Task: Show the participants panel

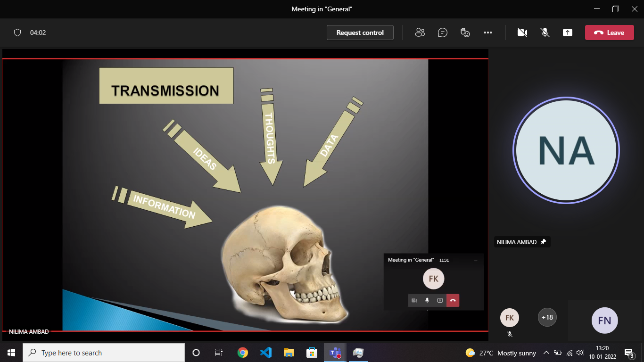Action: click(420, 33)
